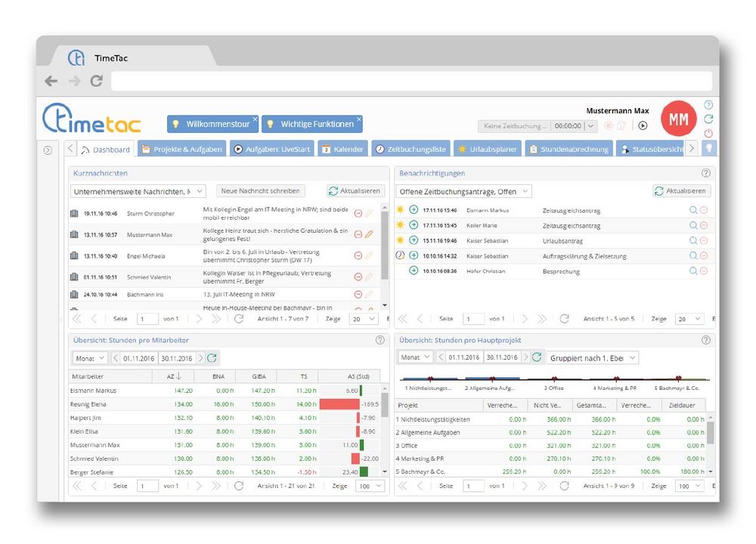This screenshot has width=756, height=544.
Task: Sort by the AZ column header
Action: point(172,376)
